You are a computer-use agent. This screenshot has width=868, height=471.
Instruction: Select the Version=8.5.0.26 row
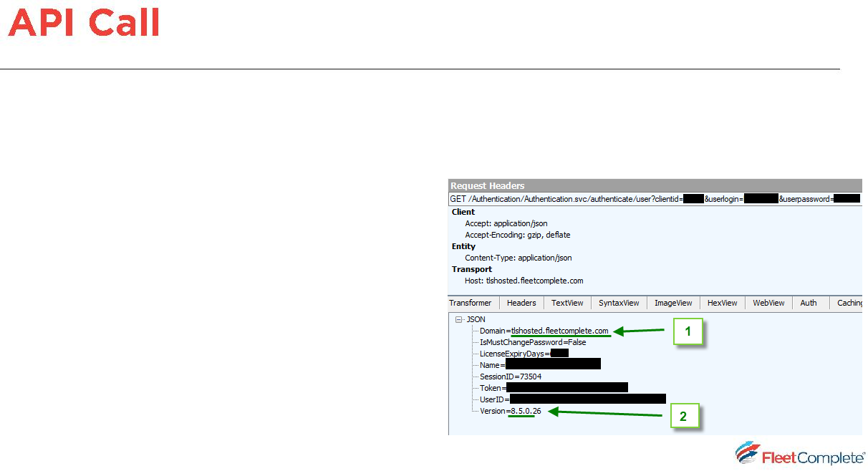coord(511,412)
